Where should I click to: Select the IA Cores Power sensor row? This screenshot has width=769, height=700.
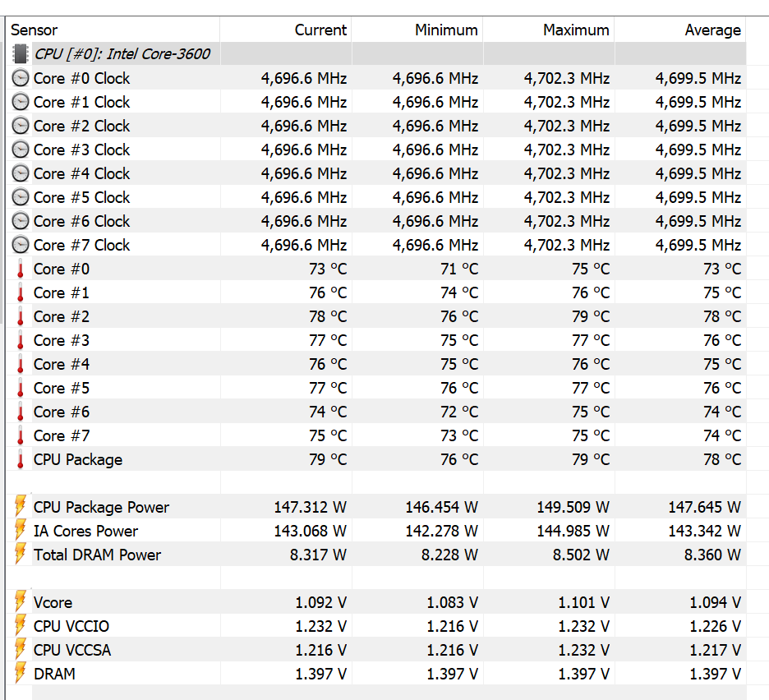[85, 531]
